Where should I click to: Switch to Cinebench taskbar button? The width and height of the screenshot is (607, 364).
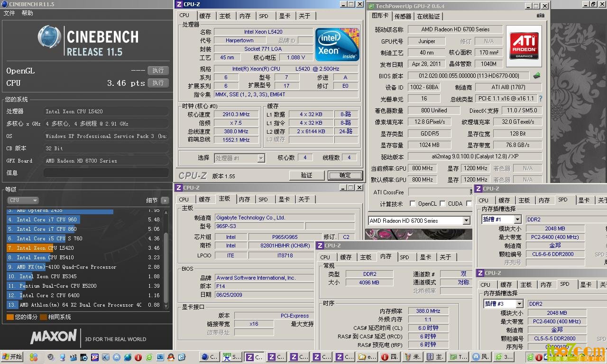(x=209, y=357)
